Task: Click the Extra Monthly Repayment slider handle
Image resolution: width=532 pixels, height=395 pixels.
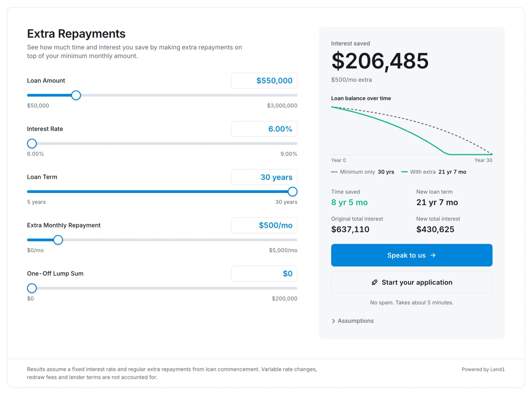Action: tap(58, 240)
